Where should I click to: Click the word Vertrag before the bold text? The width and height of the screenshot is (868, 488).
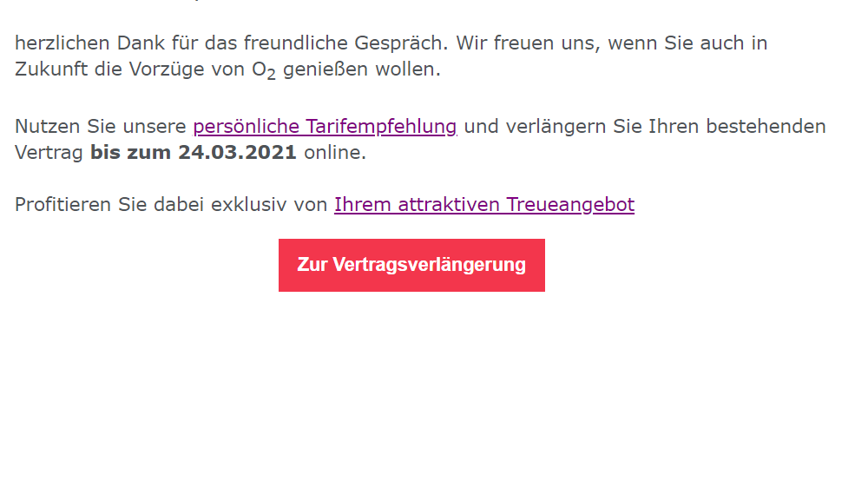pos(49,153)
